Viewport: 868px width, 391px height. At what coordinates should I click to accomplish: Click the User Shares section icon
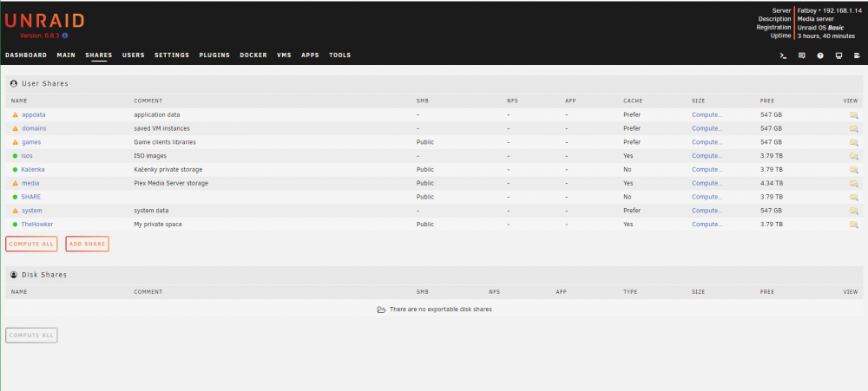14,83
